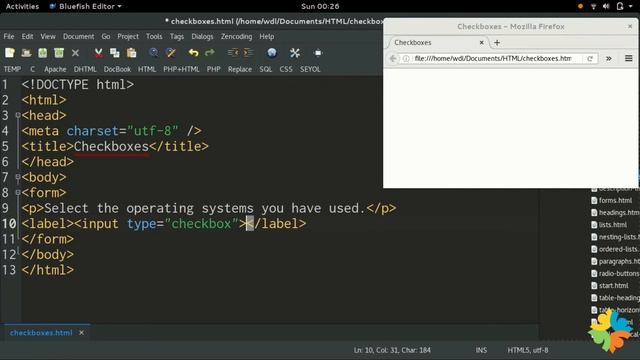Click Firefox site info icon in address bar
This screenshot has height=360, width=640.
click(406, 58)
